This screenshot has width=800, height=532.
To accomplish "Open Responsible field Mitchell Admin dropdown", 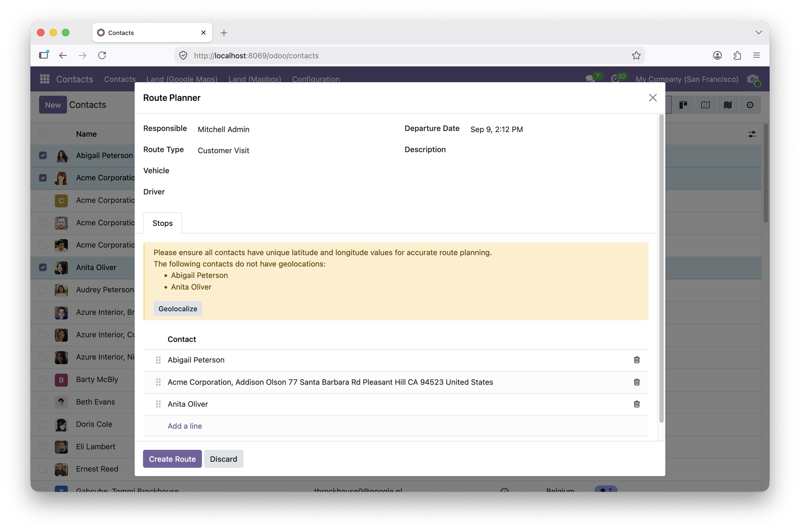I will point(292,129).
